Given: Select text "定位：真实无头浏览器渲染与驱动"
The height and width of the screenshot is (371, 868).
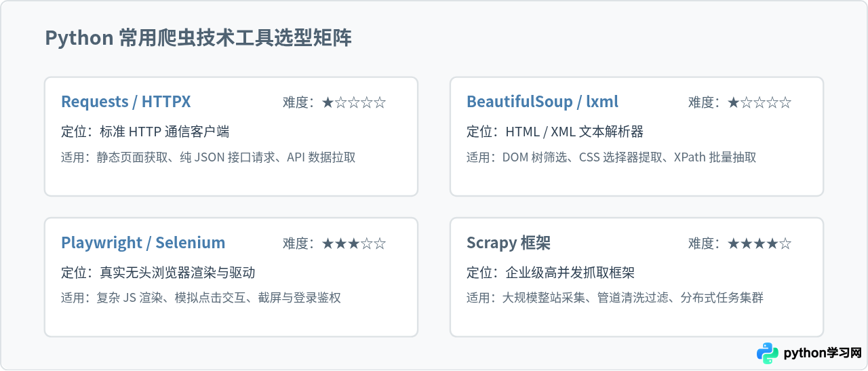Looking at the screenshot, I should [158, 273].
